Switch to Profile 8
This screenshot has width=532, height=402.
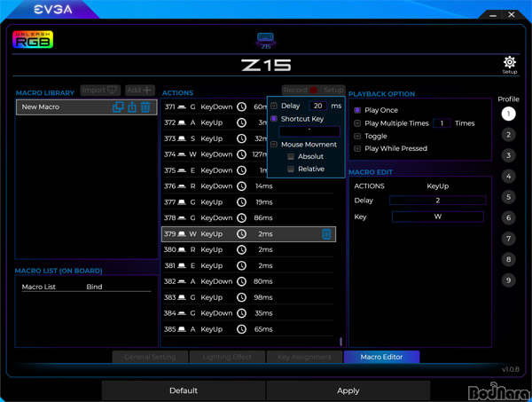tap(508, 259)
